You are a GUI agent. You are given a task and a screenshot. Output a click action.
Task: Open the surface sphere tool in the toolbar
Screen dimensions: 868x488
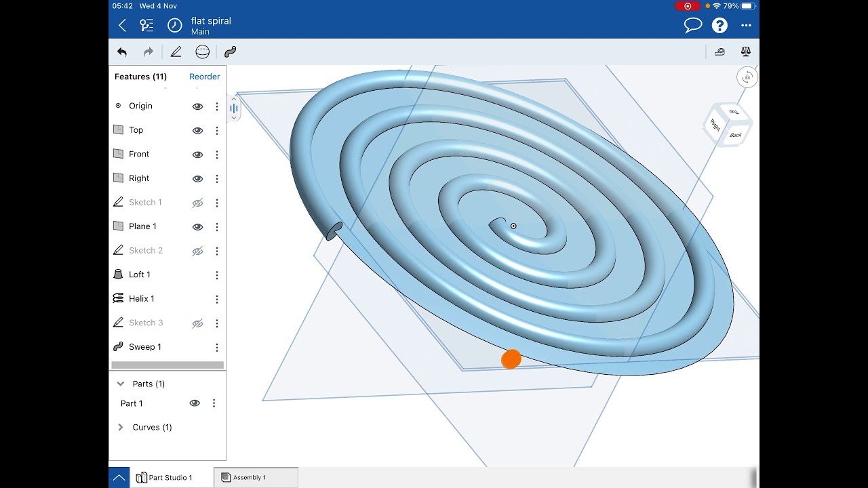(x=202, y=52)
